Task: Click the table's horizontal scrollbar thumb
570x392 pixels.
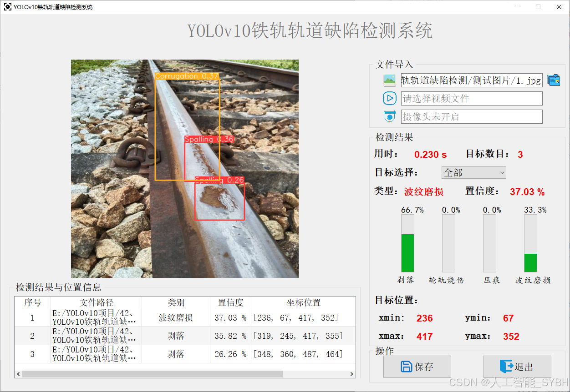Action: (152, 374)
